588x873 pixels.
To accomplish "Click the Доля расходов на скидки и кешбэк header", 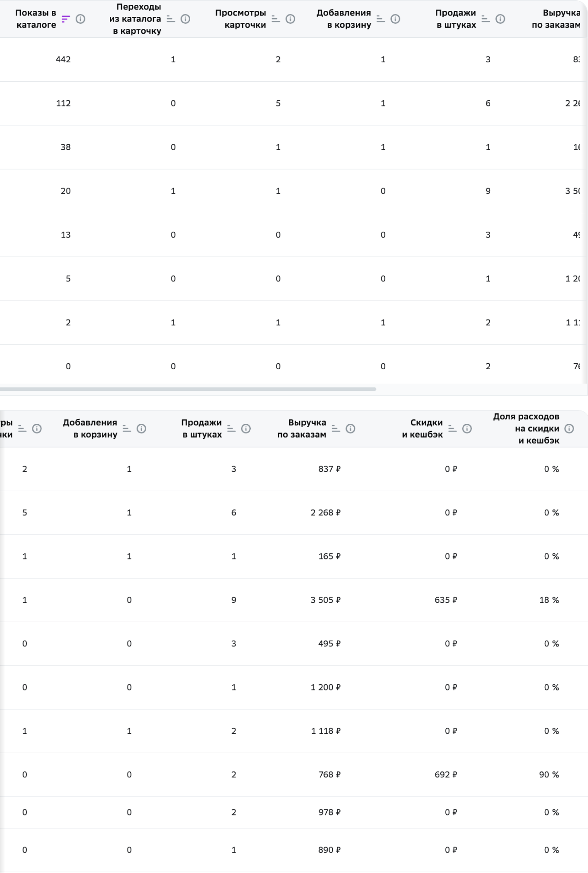I will [526, 429].
